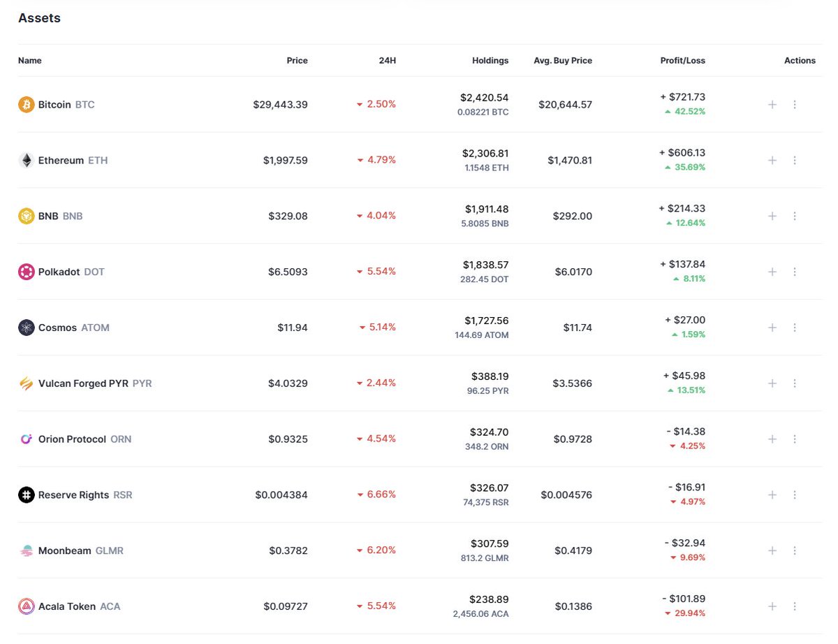This screenshot has height=644, width=838.
Task: Click Bitcoin profit of + $721.73
Action: click(x=682, y=97)
